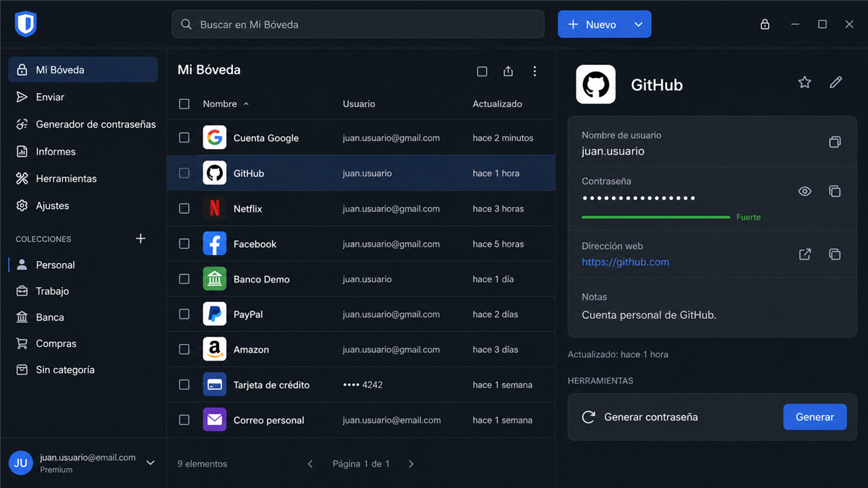
Task: Click the PayPal logo icon
Action: click(x=214, y=314)
